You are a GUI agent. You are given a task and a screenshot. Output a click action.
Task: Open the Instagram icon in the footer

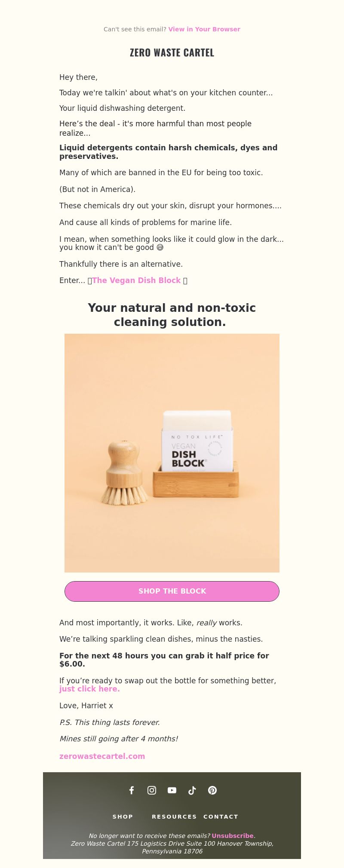tap(152, 790)
